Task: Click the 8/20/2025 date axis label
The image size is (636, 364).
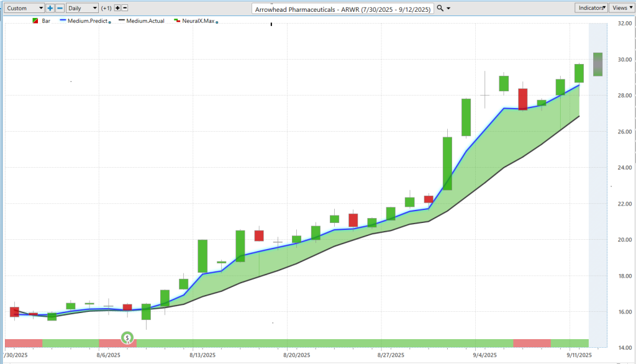Action: (x=296, y=355)
